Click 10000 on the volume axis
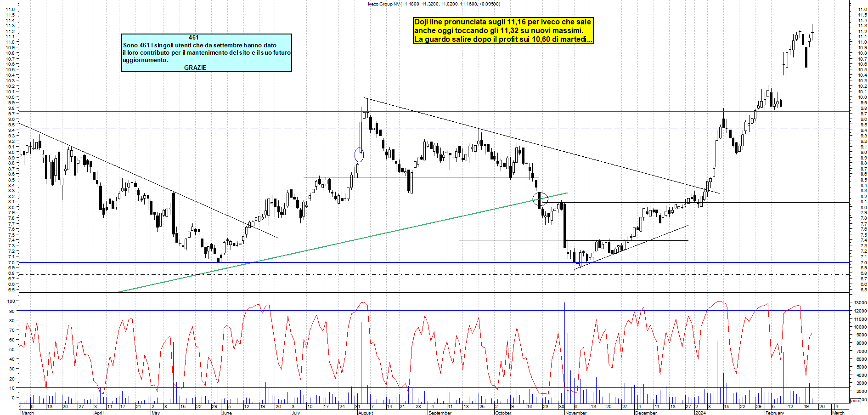The width and height of the screenshot is (868, 415). (x=860, y=327)
